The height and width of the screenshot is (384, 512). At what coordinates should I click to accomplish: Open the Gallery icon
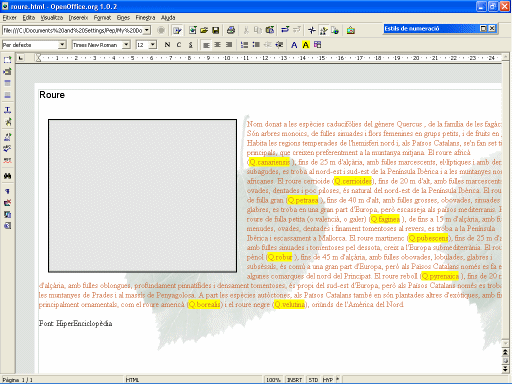(350, 31)
